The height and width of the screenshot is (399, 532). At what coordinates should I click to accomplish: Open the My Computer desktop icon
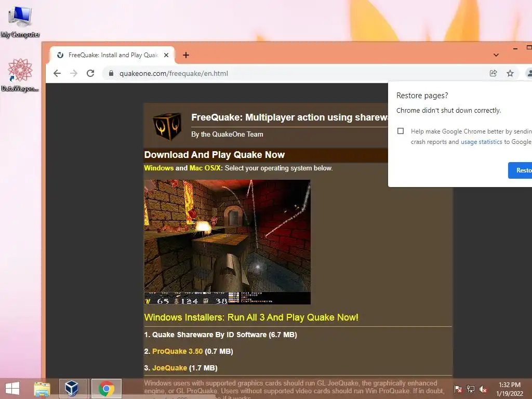(20, 20)
